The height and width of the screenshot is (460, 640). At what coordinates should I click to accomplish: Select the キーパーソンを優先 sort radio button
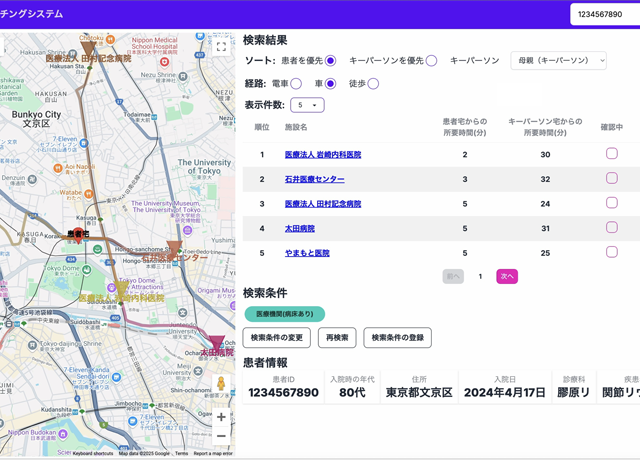click(431, 61)
